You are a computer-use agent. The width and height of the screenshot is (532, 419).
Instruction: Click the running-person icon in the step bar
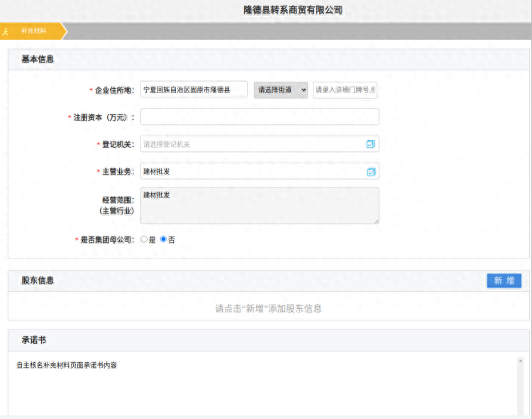pos(5,31)
